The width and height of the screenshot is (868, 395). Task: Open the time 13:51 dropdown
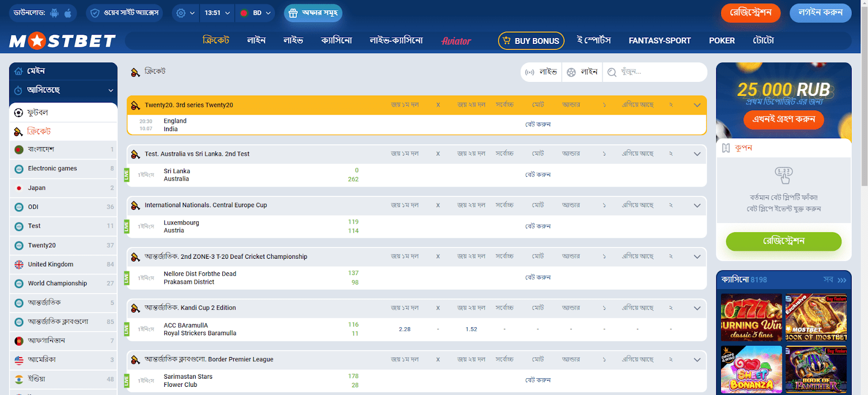tap(217, 13)
